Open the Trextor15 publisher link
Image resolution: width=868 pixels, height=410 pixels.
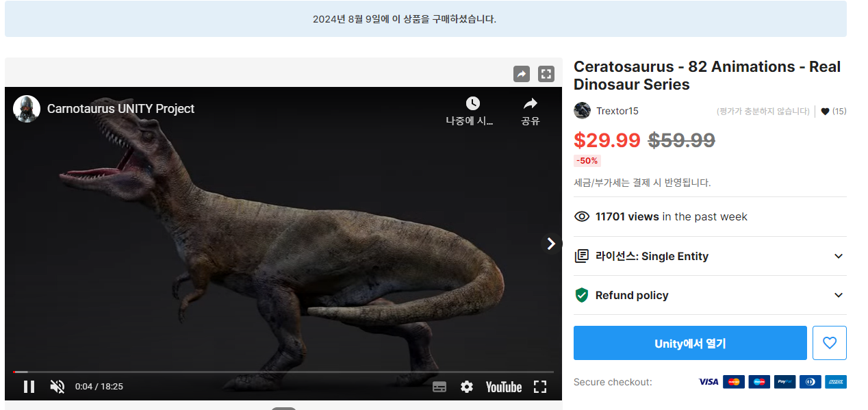click(x=617, y=111)
